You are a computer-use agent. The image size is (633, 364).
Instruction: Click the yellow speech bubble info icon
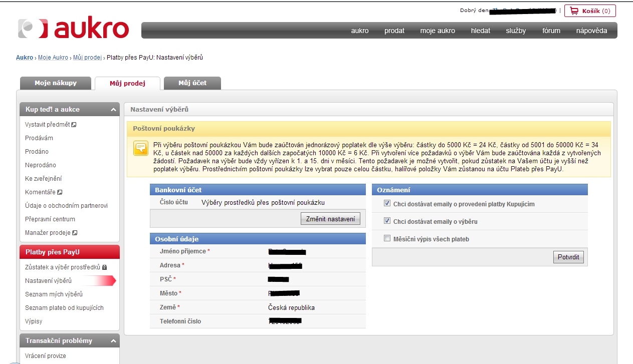140,148
